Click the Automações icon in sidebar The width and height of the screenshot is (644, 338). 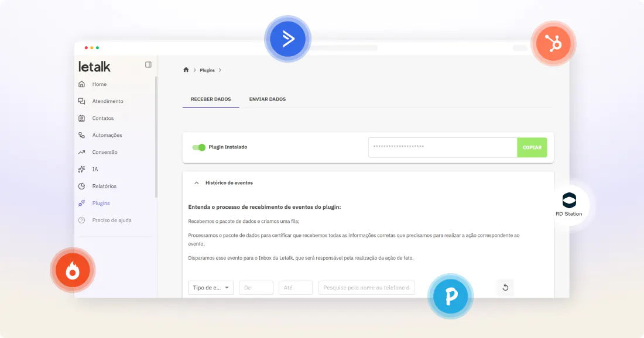click(x=82, y=135)
